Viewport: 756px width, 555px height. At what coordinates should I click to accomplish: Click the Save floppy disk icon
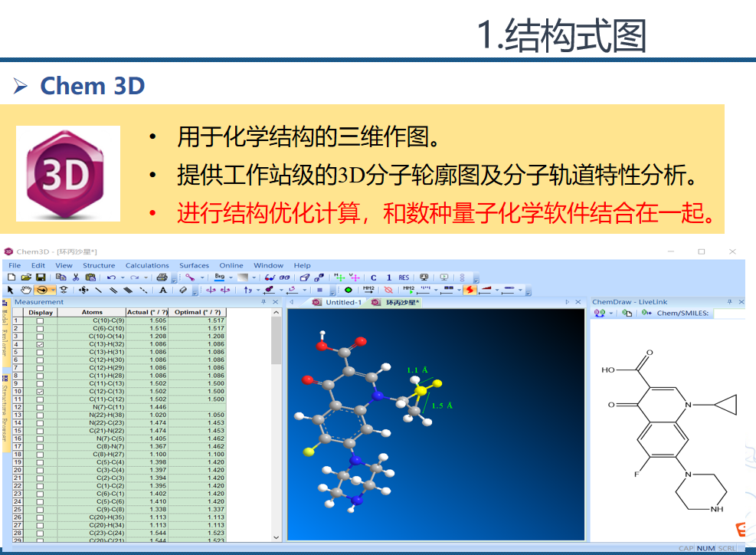point(41,277)
